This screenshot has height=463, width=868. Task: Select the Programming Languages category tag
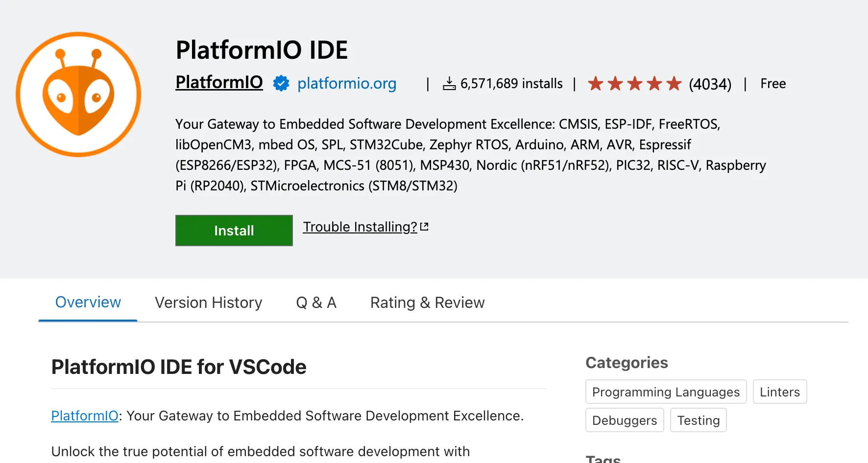[x=666, y=392]
